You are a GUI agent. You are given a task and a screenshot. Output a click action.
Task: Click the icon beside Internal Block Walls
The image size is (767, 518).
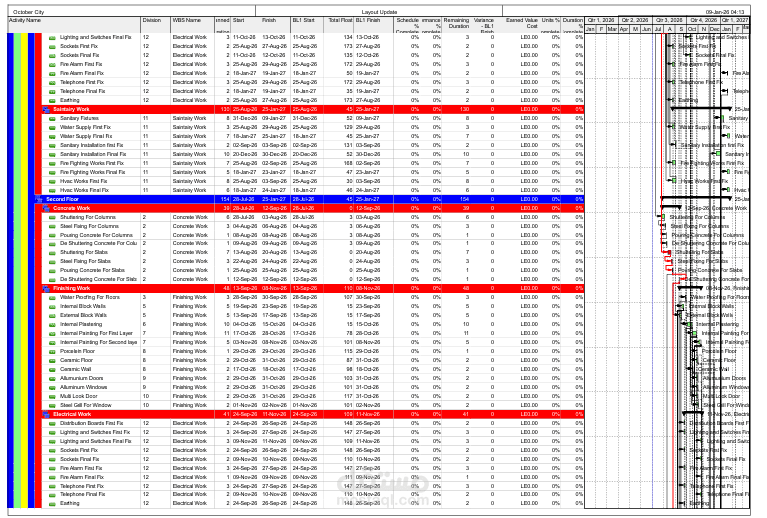(52, 306)
